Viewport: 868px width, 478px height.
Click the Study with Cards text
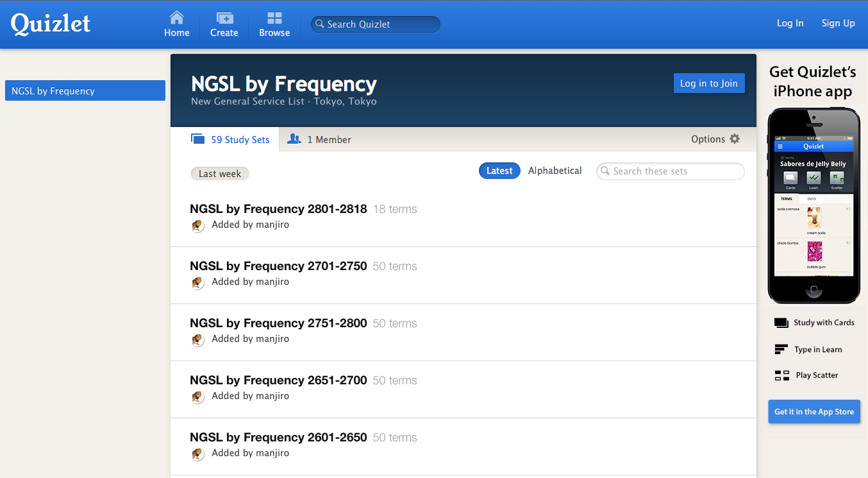(x=824, y=323)
